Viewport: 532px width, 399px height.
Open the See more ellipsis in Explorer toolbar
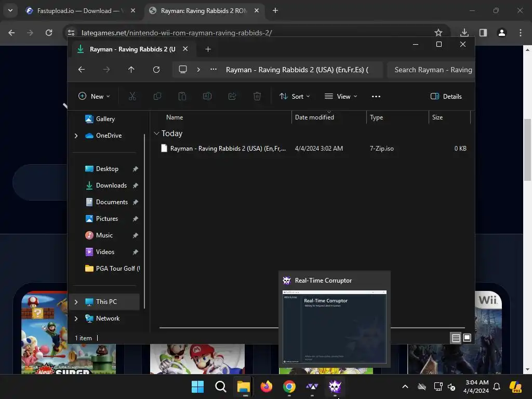[376, 96]
